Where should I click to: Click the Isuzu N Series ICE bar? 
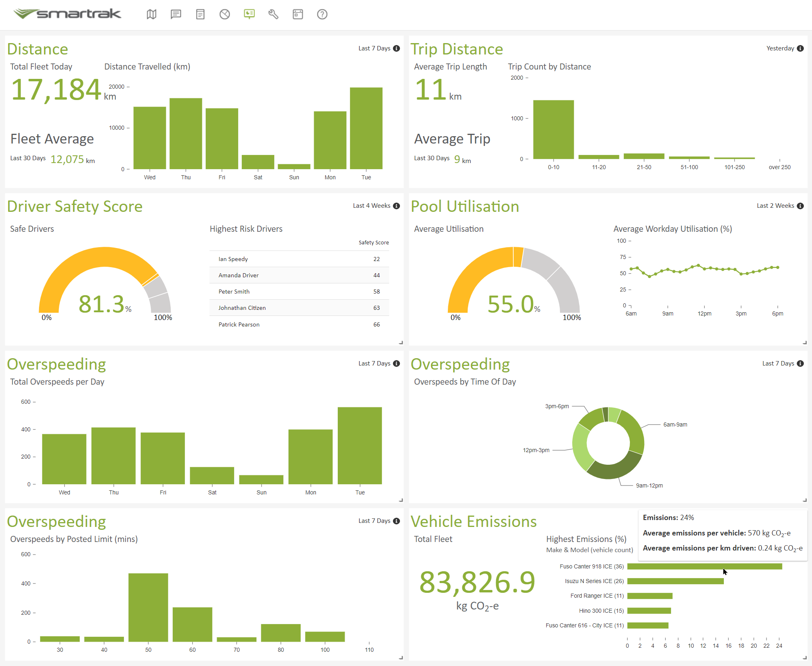(x=675, y=581)
